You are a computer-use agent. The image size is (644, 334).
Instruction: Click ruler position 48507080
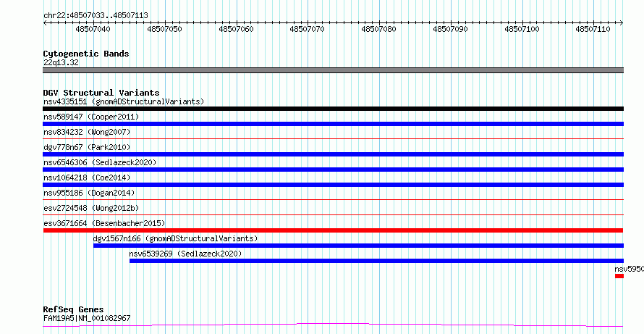pos(378,29)
